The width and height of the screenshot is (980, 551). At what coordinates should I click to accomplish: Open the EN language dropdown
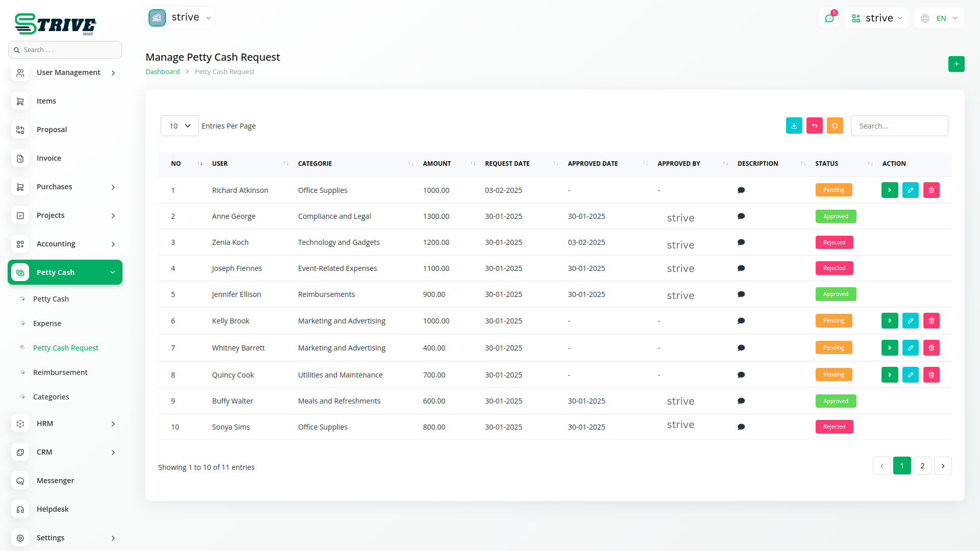(x=940, y=18)
